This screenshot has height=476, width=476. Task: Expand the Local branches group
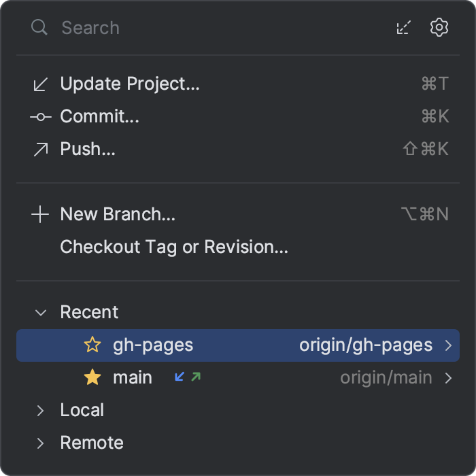[40, 411]
